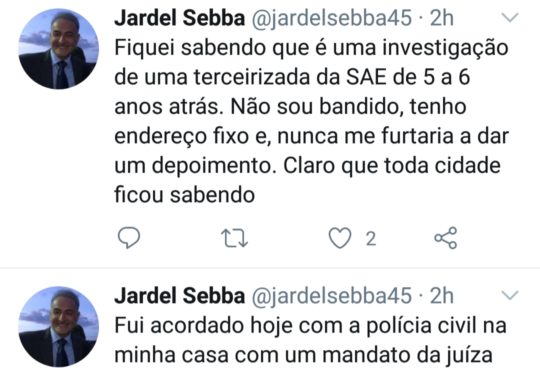
Task: Open Jardel Sebba avatar on second tweet
Action: pyautogui.click(x=59, y=327)
